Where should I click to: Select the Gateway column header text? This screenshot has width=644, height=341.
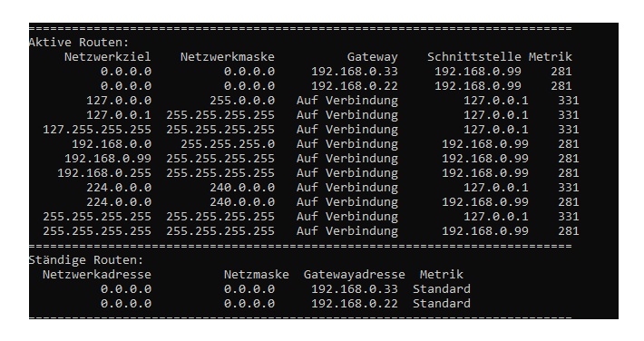tap(372, 57)
